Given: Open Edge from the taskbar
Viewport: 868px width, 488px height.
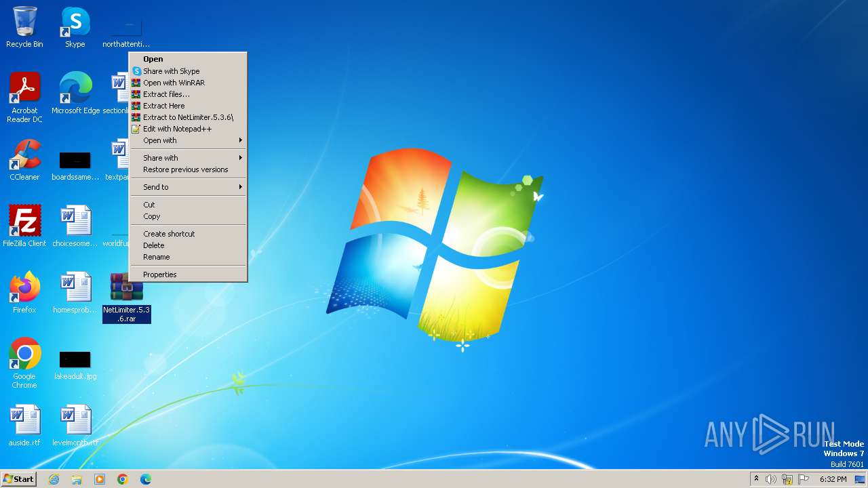Looking at the screenshot, I should [x=146, y=479].
